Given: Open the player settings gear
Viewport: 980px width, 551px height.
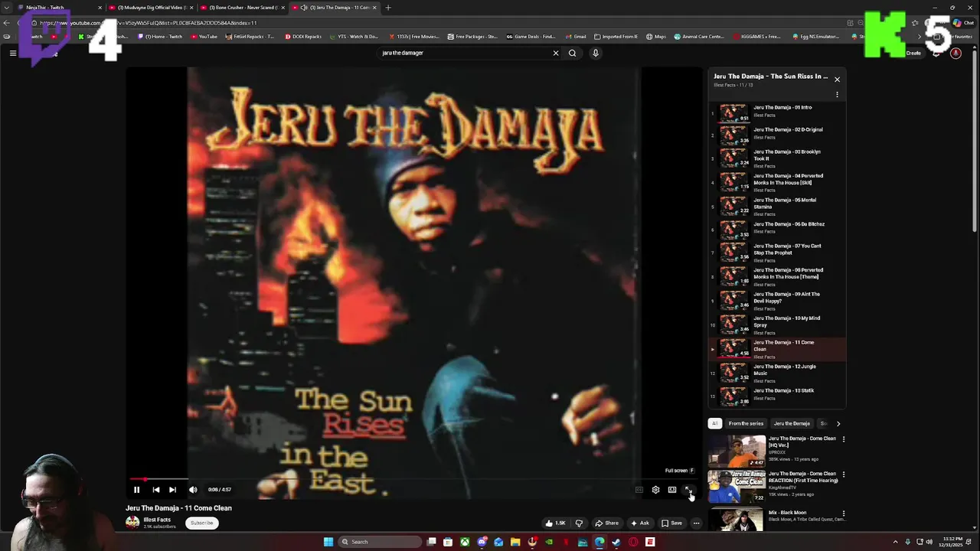Looking at the screenshot, I should (655, 490).
